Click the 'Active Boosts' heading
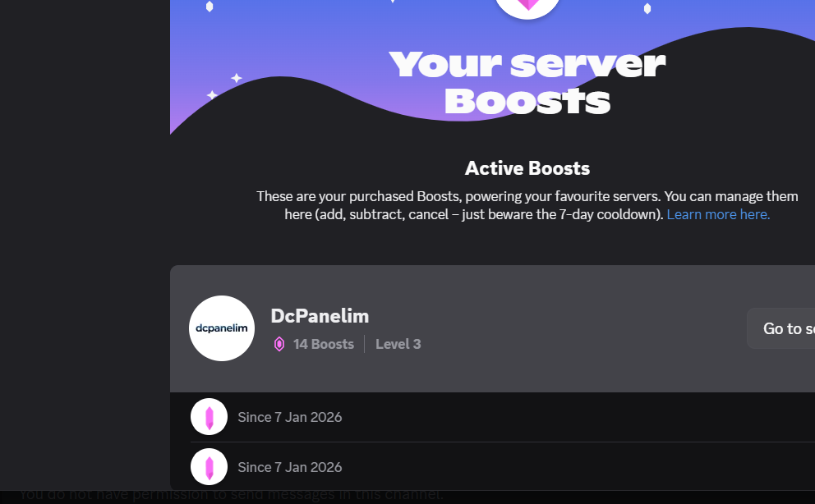 (x=527, y=168)
